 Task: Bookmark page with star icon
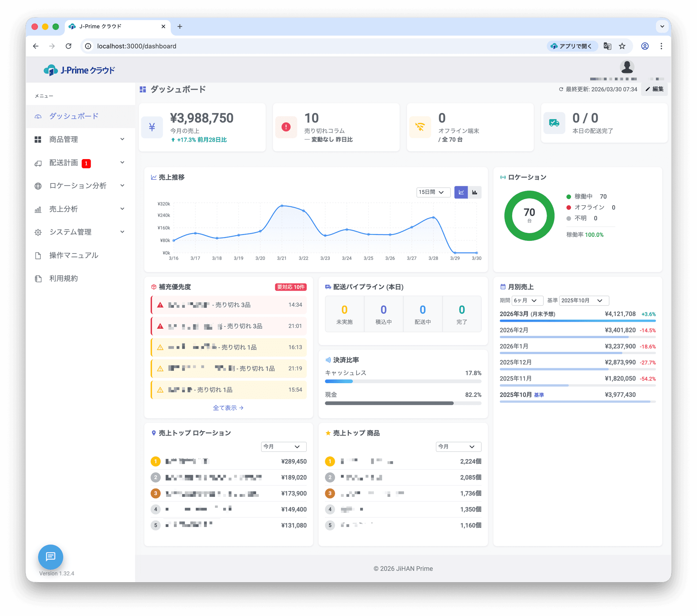click(622, 46)
